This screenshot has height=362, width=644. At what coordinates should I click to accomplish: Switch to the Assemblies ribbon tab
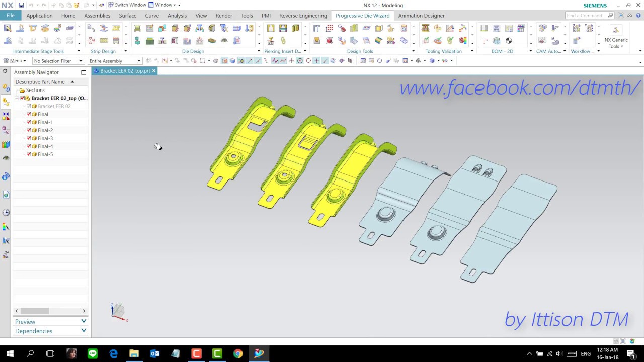point(97,16)
